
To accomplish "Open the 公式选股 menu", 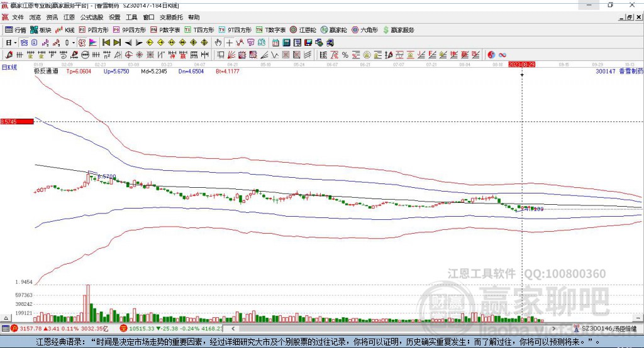I will pos(91,18).
